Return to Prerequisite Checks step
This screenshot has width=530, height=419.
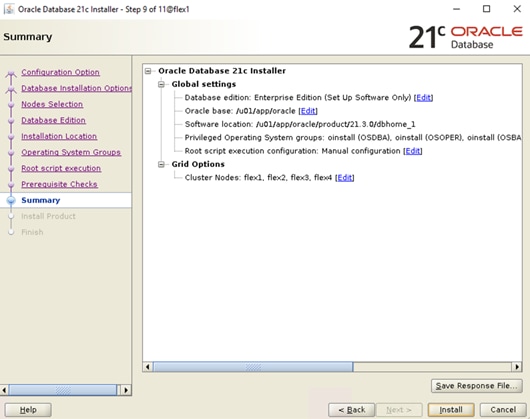[59, 184]
